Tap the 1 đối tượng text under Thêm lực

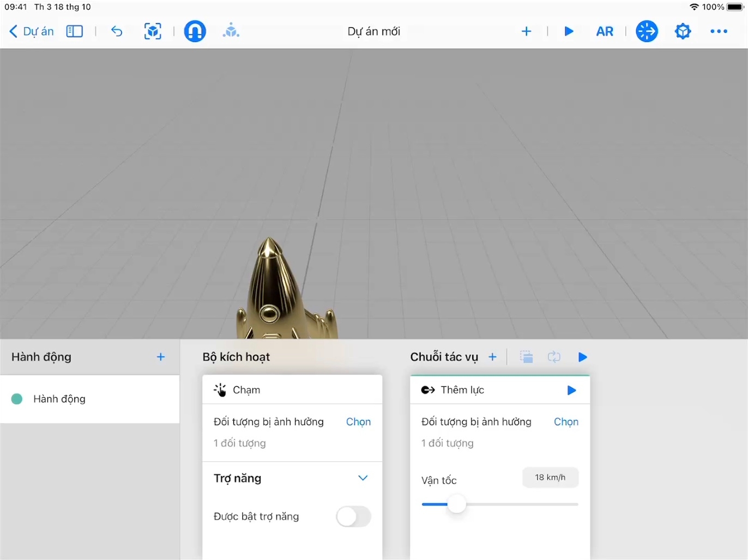pos(448,443)
